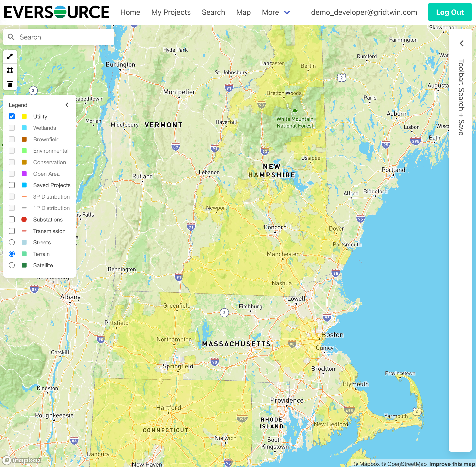Click the search magnifier in the map search box
476x467 pixels.
[11, 37]
